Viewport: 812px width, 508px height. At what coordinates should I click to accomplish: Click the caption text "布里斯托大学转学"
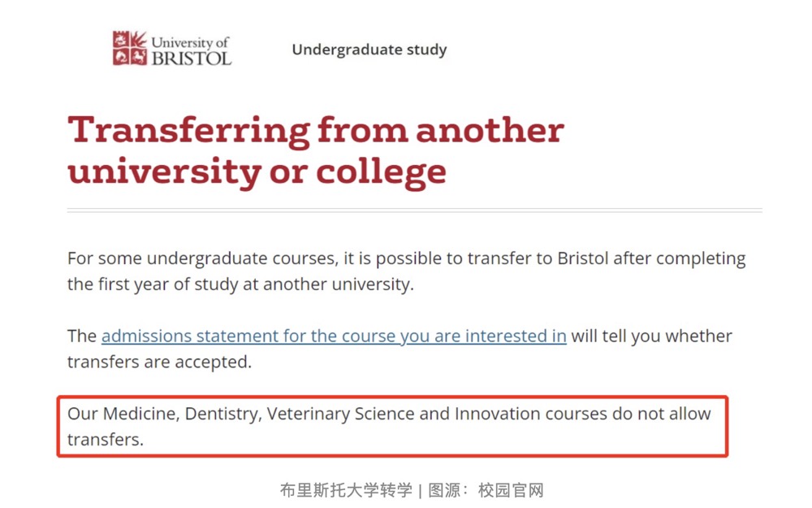click(346, 490)
